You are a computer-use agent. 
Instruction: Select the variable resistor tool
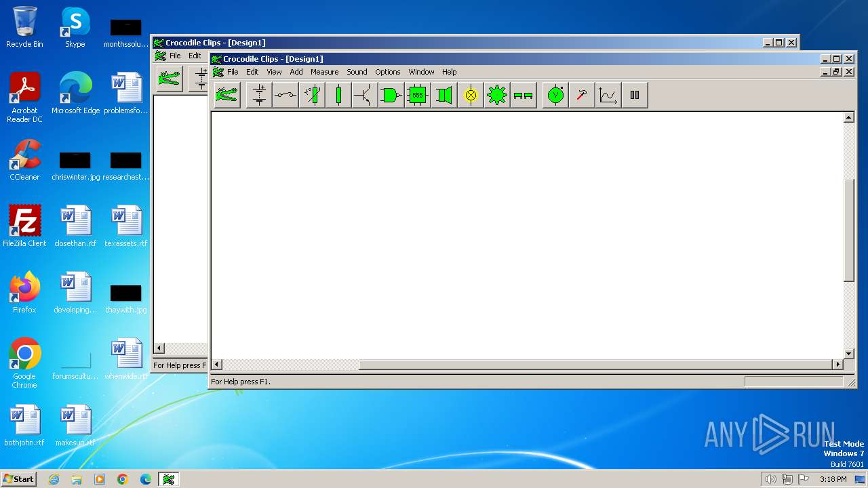[x=312, y=96]
